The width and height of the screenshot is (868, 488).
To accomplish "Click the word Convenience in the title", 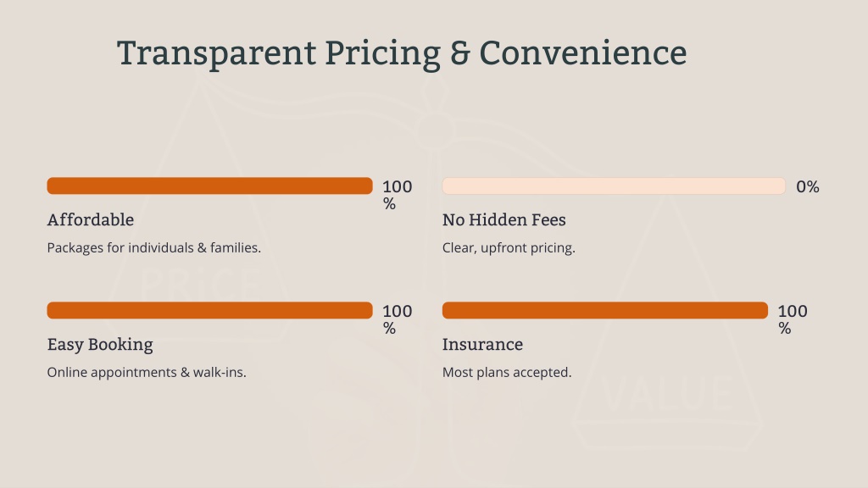I will click(583, 53).
